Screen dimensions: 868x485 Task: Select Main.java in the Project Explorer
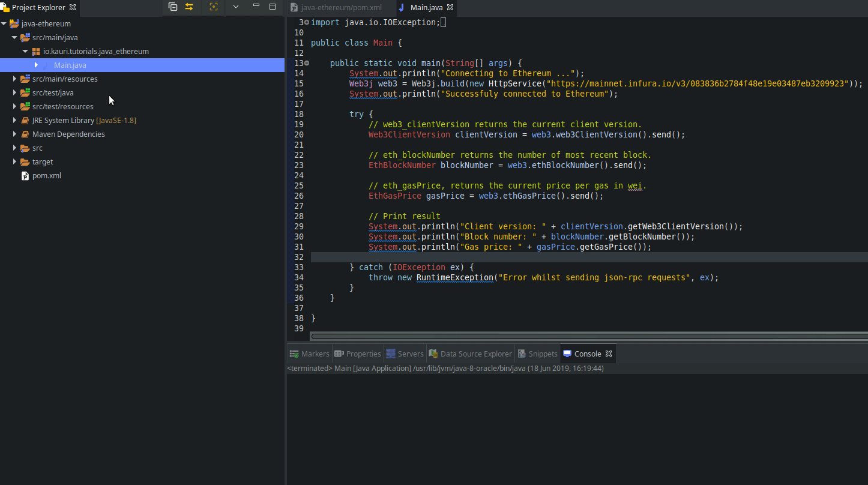(x=70, y=65)
